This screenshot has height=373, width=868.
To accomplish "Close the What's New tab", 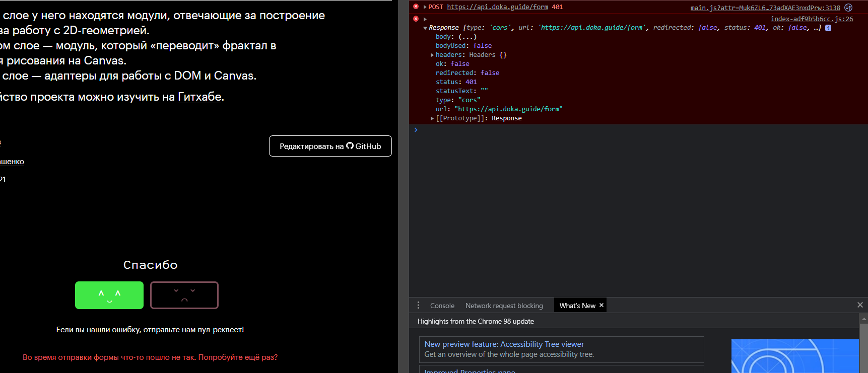I will pos(602,305).
